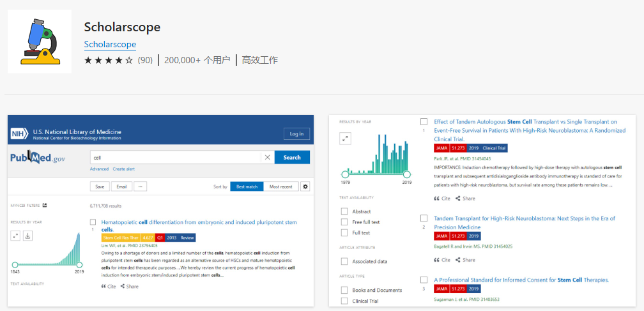Open the Scholarscope publisher link
644x311 pixels.
tap(110, 44)
